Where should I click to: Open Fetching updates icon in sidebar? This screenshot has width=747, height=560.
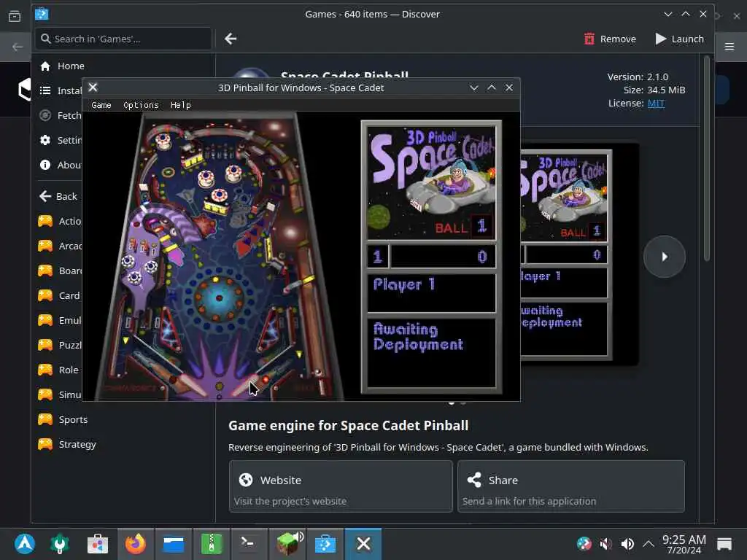click(45, 116)
